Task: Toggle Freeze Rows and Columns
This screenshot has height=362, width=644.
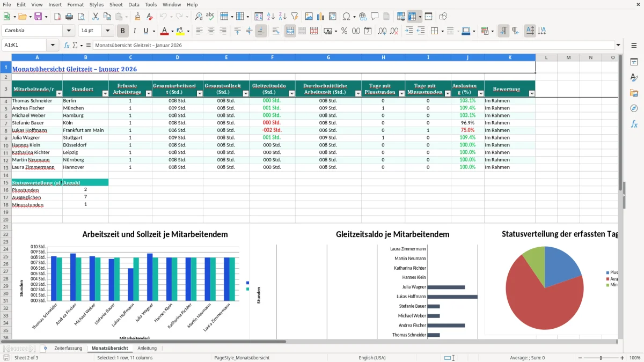Action: (x=412, y=17)
